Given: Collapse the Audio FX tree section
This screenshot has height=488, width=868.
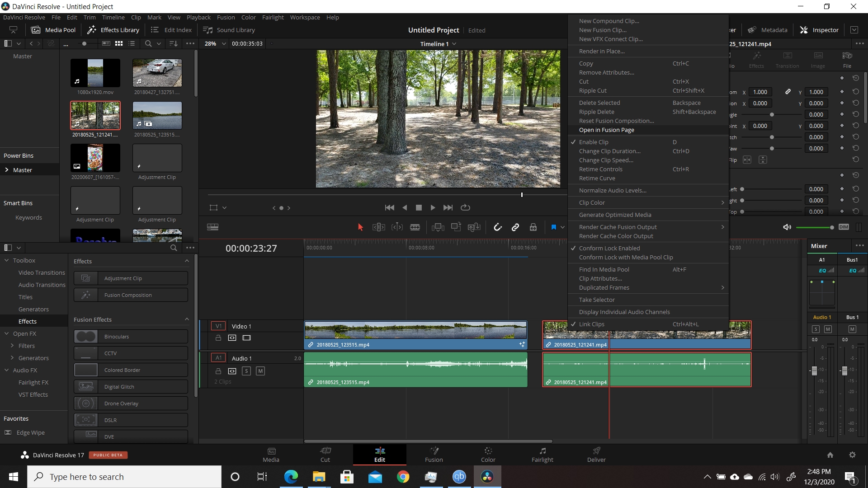Looking at the screenshot, I should (x=7, y=370).
